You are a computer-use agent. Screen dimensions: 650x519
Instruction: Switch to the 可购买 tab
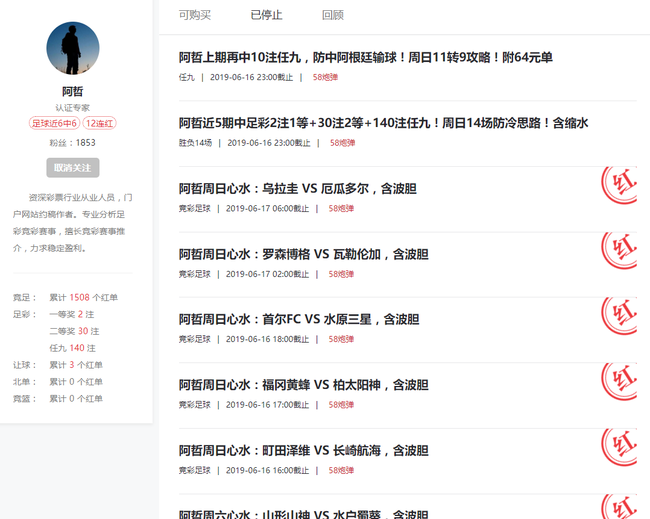point(194,15)
